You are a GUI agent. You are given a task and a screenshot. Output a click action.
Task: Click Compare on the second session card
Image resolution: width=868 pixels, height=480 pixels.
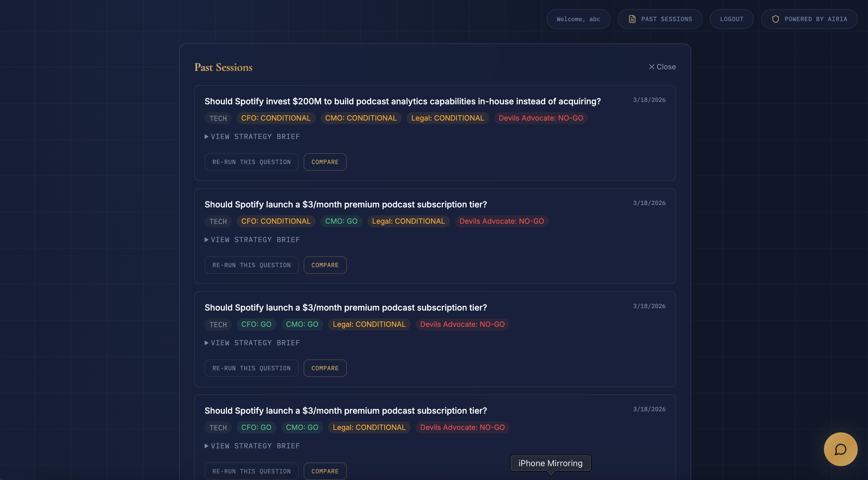pos(325,265)
